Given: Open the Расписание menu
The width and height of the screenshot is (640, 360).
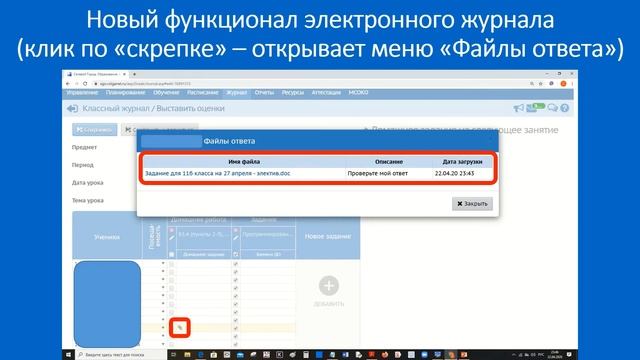Looking at the screenshot, I should point(202,93).
